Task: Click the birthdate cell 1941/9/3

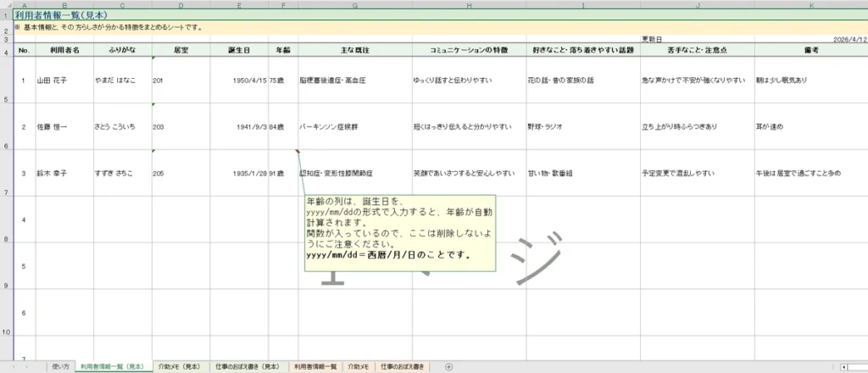Action: pyautogui.click(x=240, y=126)
